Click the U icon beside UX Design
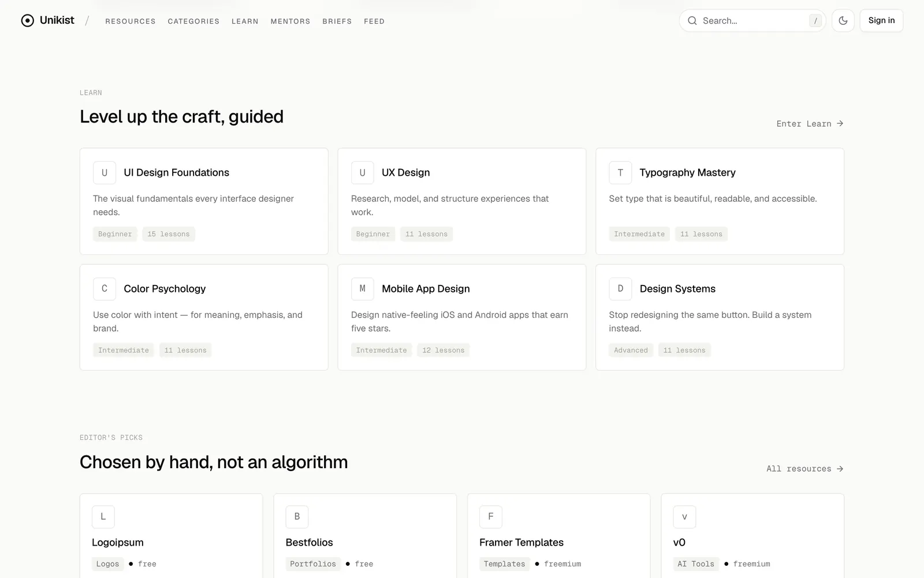The image size is (924, 578). (363, 173)
